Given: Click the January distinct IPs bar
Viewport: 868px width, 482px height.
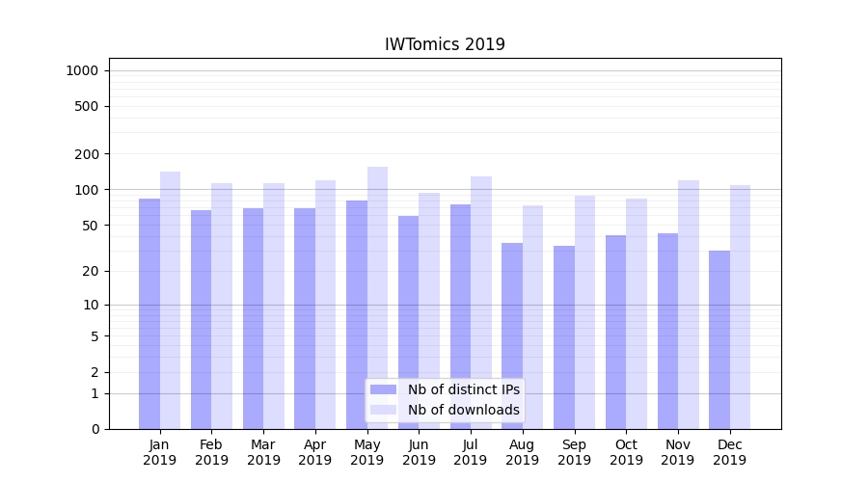Looking at the screenshot, I should pyautogui.click(x=149, y=313).
